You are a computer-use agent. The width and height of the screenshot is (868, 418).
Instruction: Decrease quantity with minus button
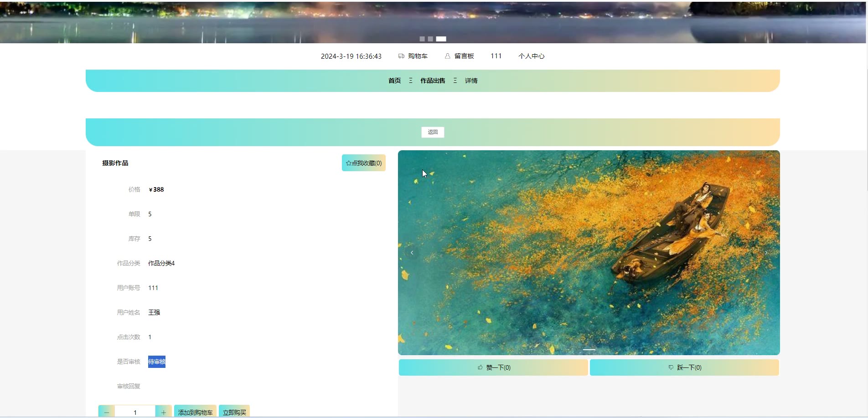coord(107,412)
